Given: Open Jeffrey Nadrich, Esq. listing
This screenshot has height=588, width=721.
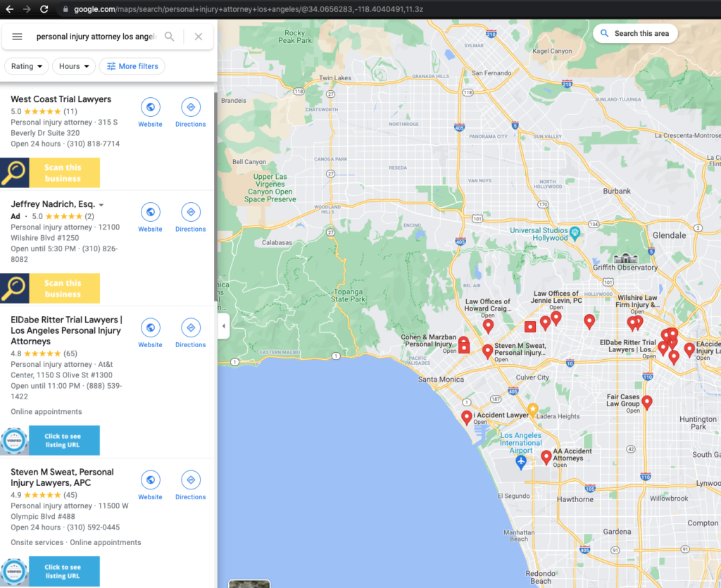Looking at the screenshot, I should tap(52, 204).
